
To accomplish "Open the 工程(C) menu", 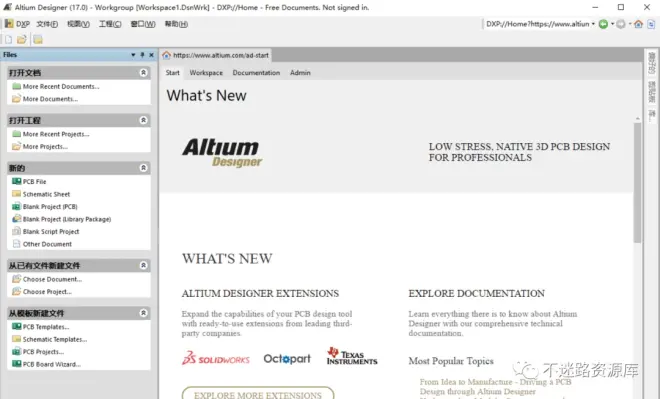I will point(110,24).
